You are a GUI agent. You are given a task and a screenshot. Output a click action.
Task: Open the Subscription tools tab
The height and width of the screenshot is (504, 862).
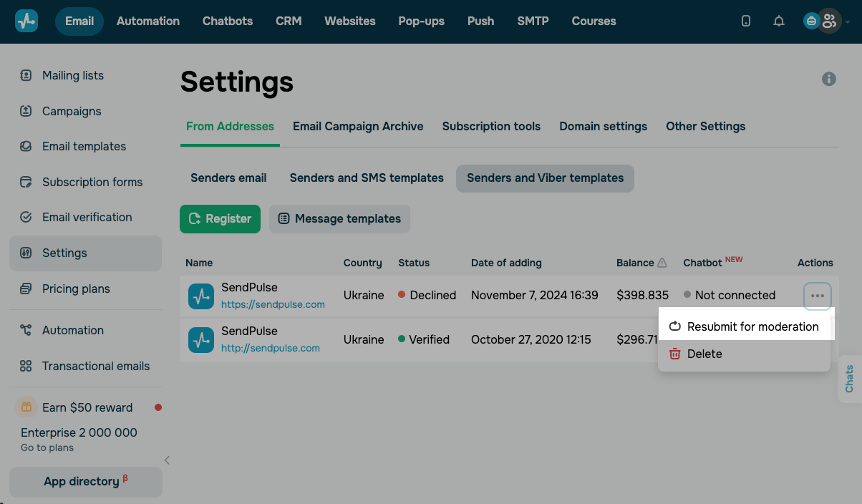491,127
